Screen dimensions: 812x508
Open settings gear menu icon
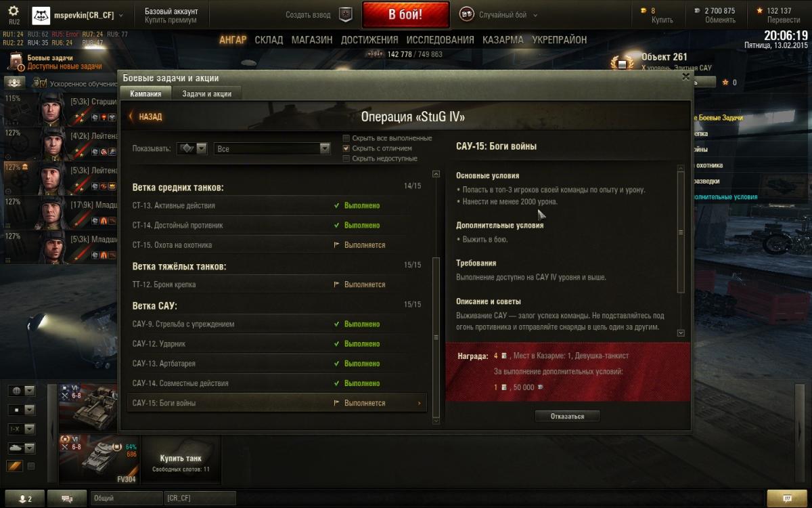tap(14, 12)
